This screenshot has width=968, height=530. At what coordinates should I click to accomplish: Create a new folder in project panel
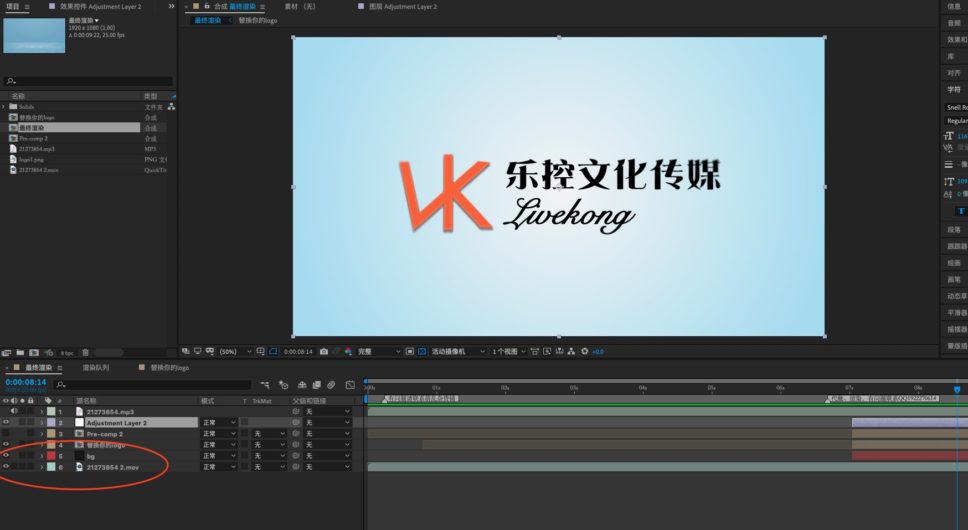[20, 353]
